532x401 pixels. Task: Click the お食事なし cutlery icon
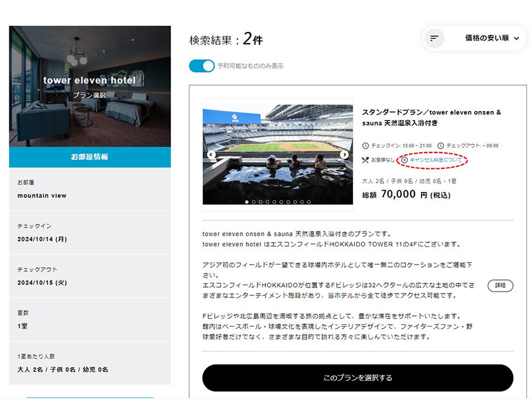tap(365, 159)
